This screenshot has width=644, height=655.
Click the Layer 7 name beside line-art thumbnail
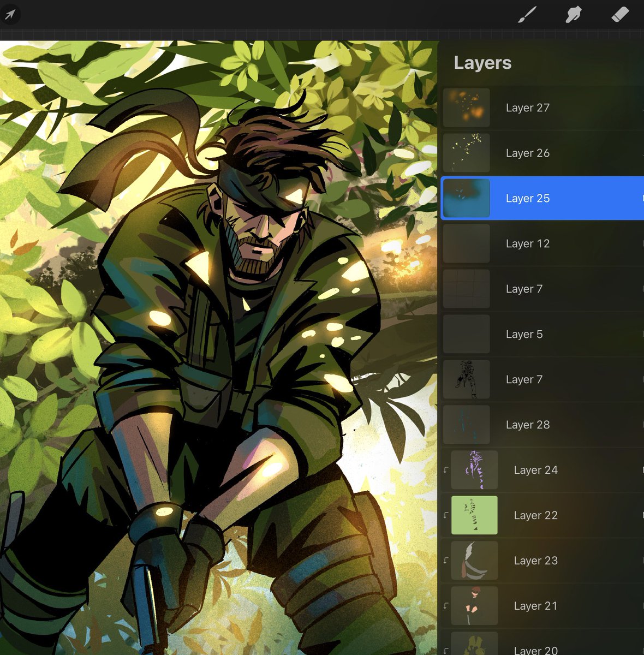click(524, 379)
